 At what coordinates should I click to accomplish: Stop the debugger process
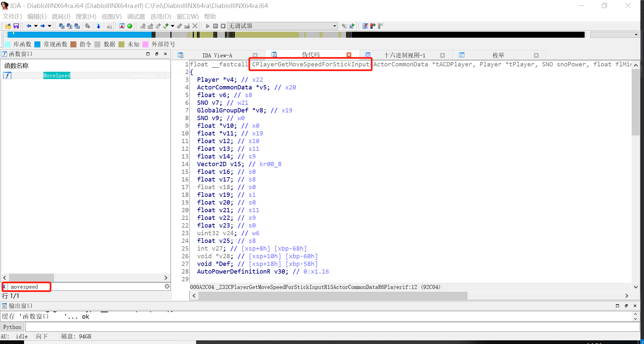tap(223, 26)
